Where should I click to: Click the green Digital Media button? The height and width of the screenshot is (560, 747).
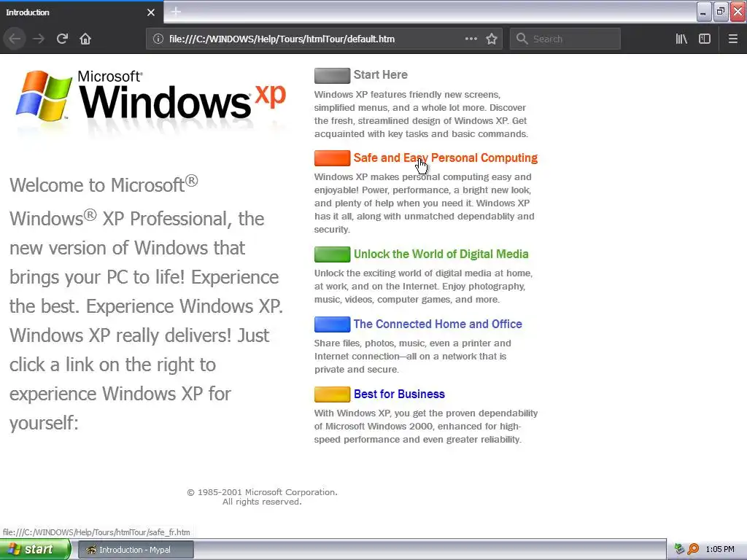point(332,254)
